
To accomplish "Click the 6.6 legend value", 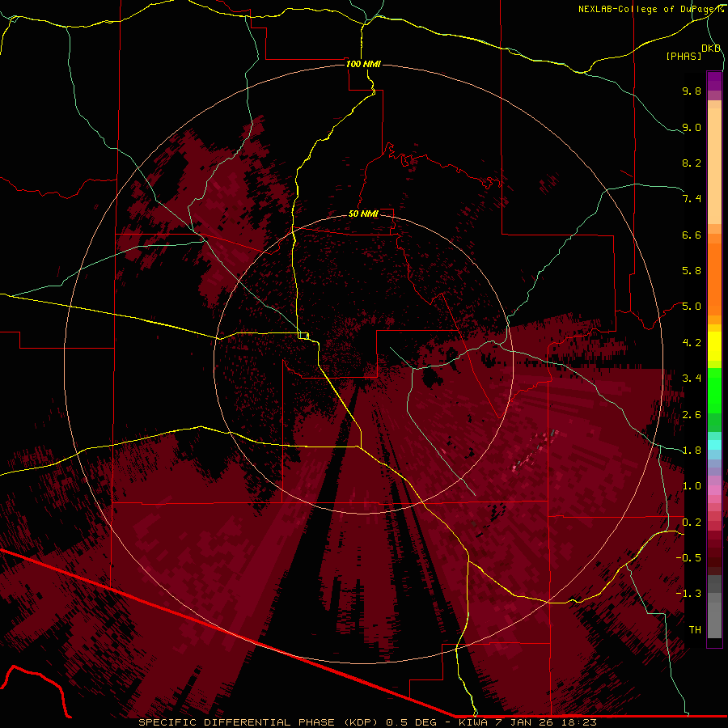I will click(692, 235).
